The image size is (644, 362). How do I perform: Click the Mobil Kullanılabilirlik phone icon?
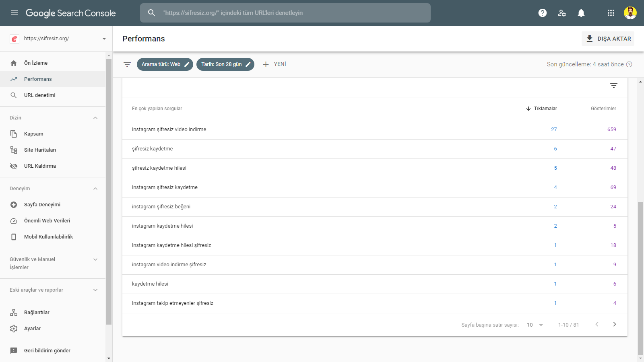pyautogui.click(x=14, y=237)
